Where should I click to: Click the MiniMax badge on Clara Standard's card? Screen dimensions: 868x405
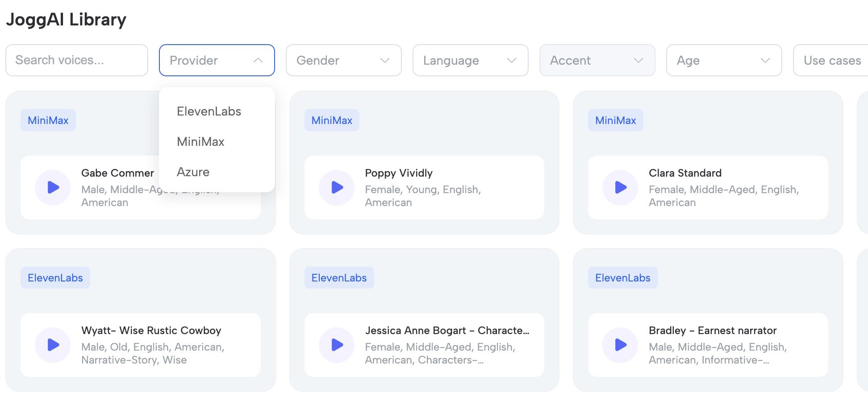click(615, 120)
